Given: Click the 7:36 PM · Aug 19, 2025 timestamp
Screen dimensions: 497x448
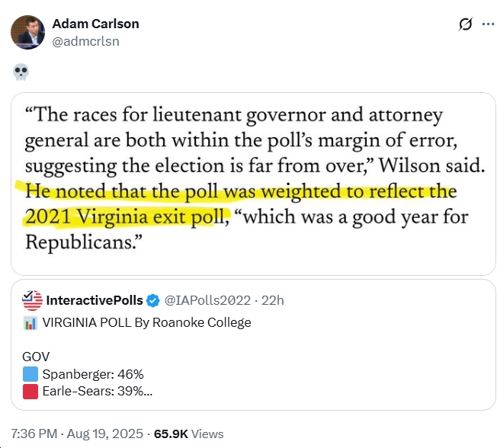Looking at the screenshot, I should 77,434.
